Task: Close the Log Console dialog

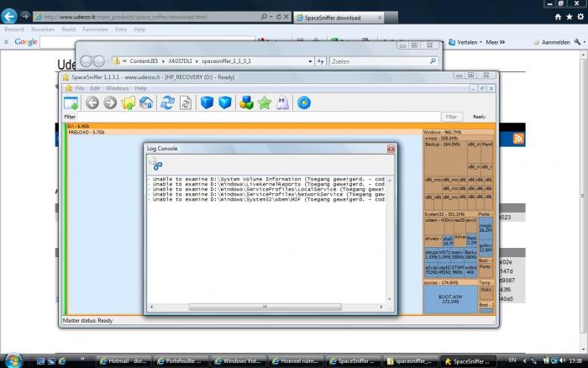Action: click(391, 149)
